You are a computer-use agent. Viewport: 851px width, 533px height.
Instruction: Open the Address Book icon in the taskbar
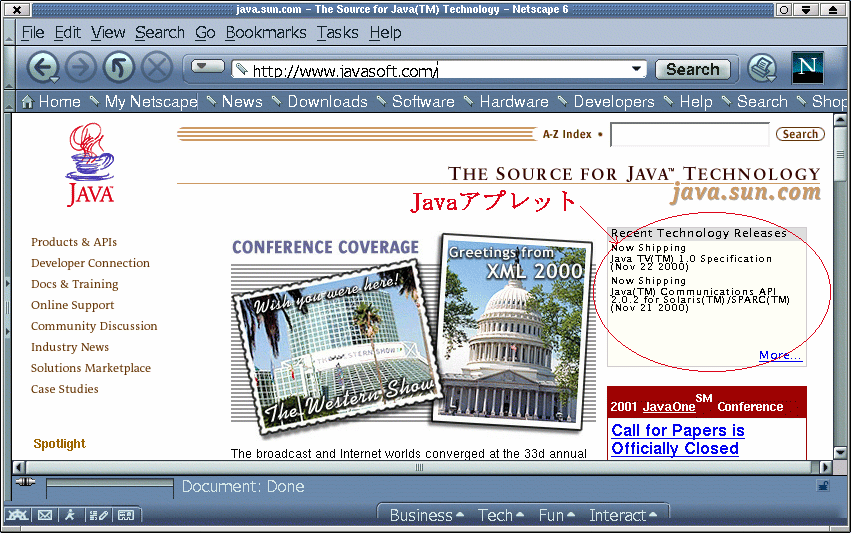126,515
